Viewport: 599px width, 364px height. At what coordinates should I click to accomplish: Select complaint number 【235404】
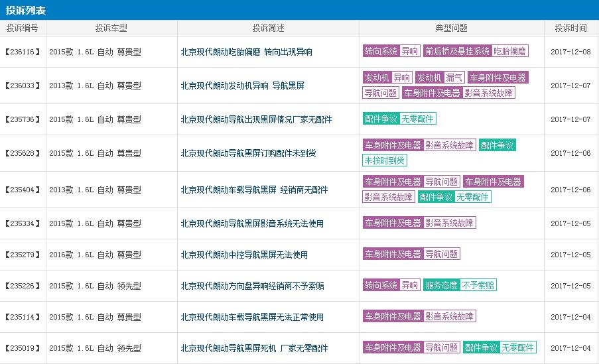pos(23,190)
